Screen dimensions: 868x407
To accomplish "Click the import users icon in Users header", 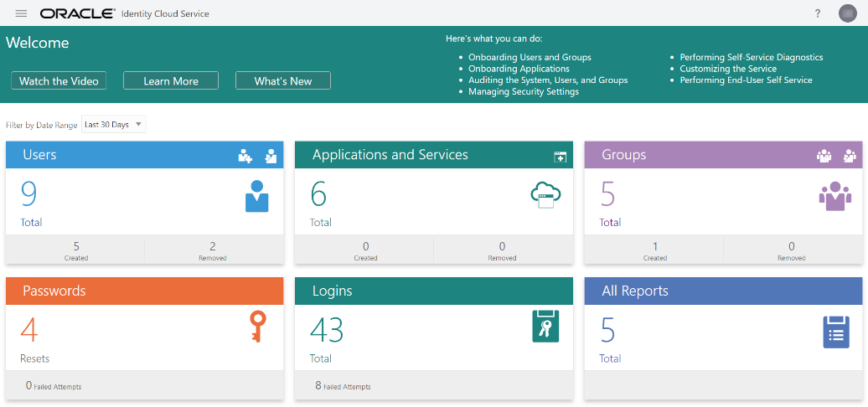I will [271, 156].
